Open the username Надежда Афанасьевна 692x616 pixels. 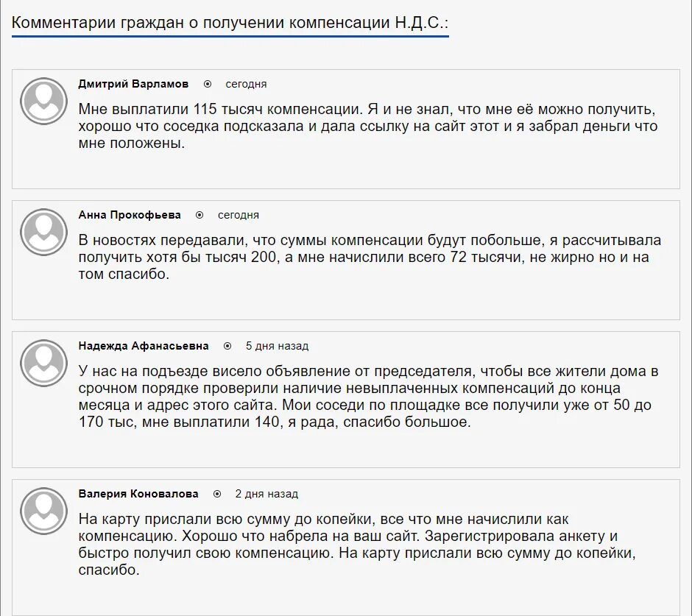coord(144,346)
